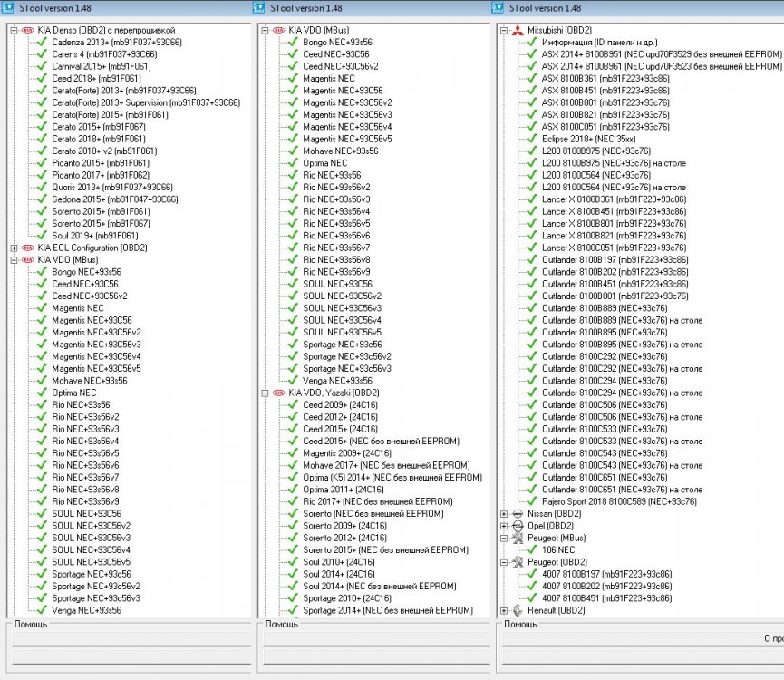Click the green check beside Cadenza 2013+
Viewport: 784px width, 680px height.
[43, 42]
